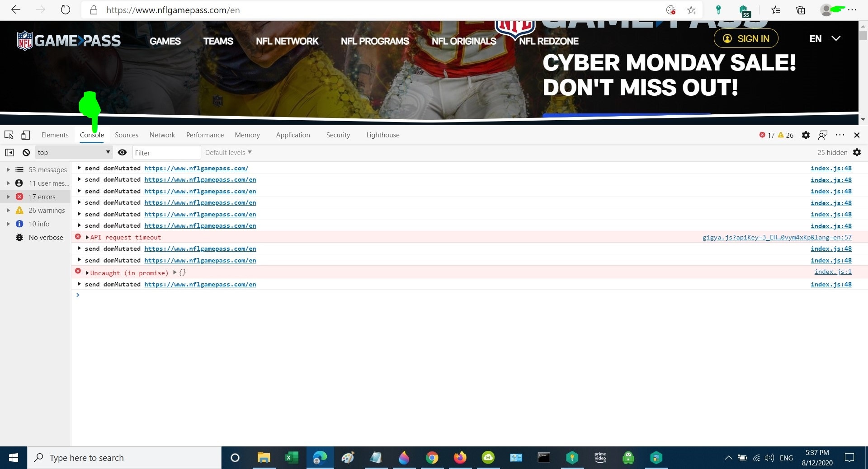Expand the 53 messages group

(x=8, y=170)
